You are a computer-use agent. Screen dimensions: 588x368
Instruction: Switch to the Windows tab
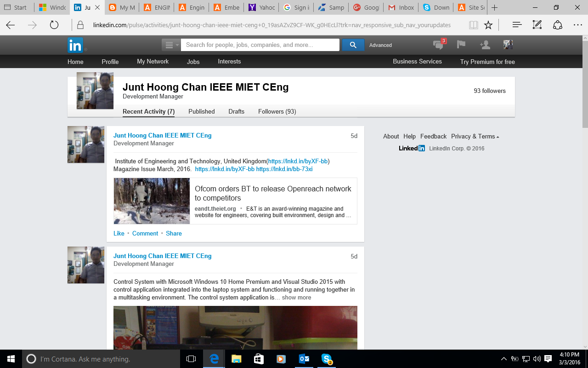pyautogui.click(x=52, y=7)
